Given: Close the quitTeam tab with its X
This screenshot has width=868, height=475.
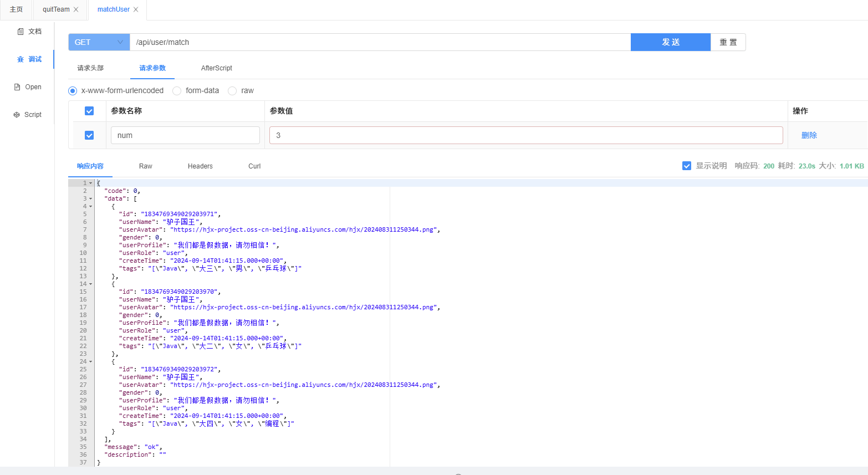Looking at the screenshot, I should pyautogui.click(x=76, y=9).
